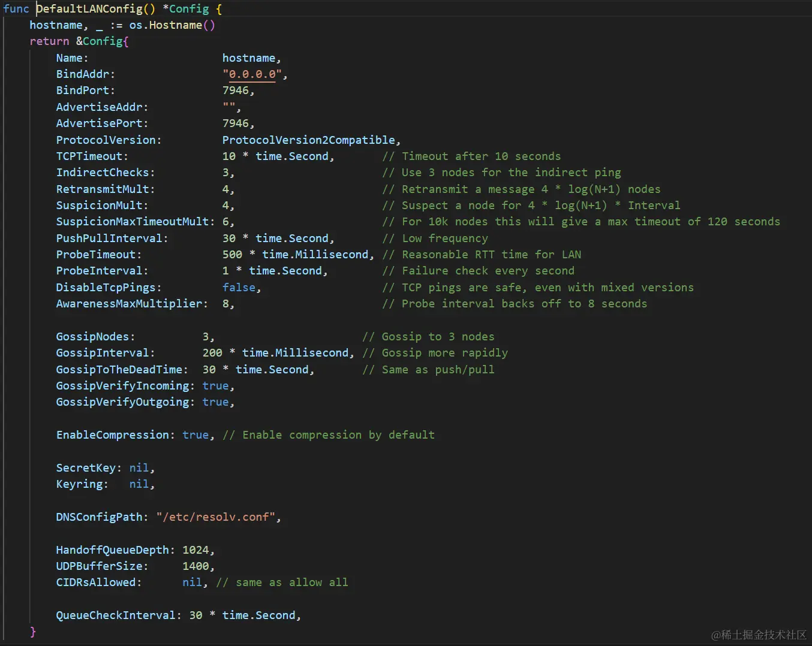Click the GossipNodes field name
The image size is (812, 646).
point(93,337)
